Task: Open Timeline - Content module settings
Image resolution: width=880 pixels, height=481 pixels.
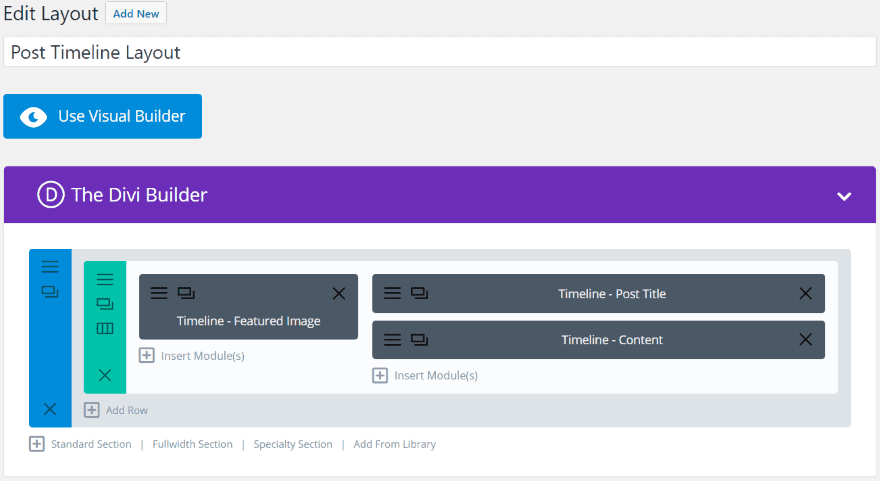Action: (x=392, y=339)
